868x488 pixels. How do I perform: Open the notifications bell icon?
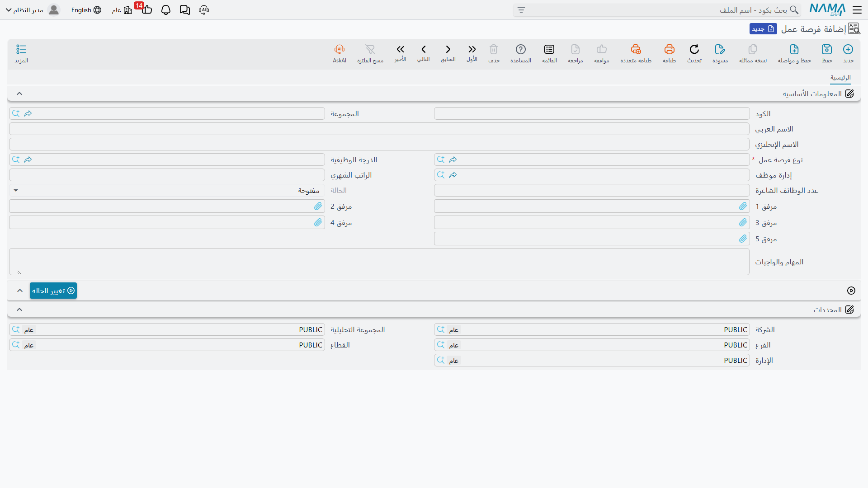click(x=166, y=10)
